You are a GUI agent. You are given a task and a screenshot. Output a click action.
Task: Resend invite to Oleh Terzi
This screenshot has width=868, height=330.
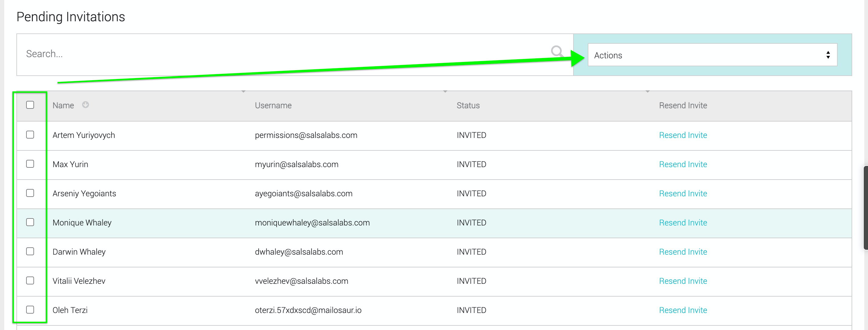click(683, 310)
